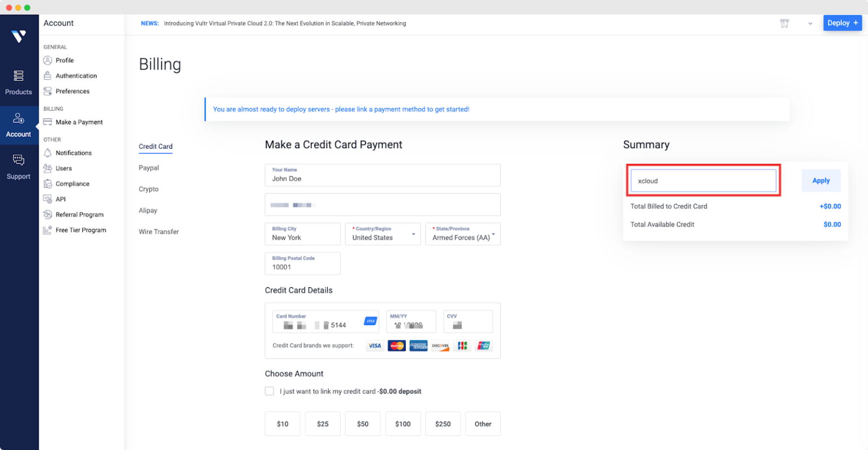Select the $50 amount option
Viewport: 868px width, 450px height.
click(x=363, y=424)
